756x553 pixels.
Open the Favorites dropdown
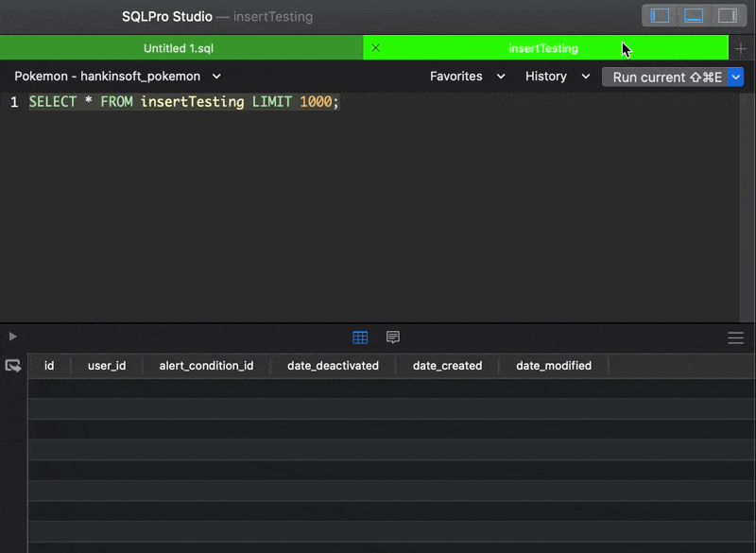pyautogui.click(x=467, y=77)
